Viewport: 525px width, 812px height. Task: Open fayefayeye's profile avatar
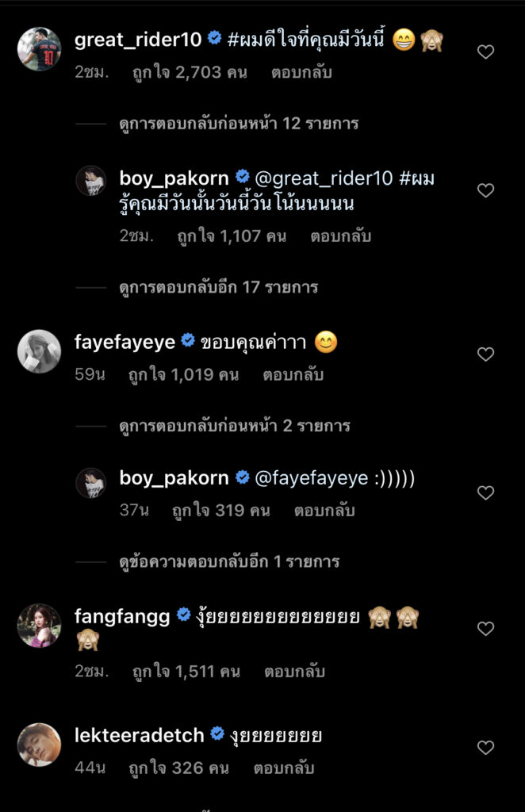[39, 351]
